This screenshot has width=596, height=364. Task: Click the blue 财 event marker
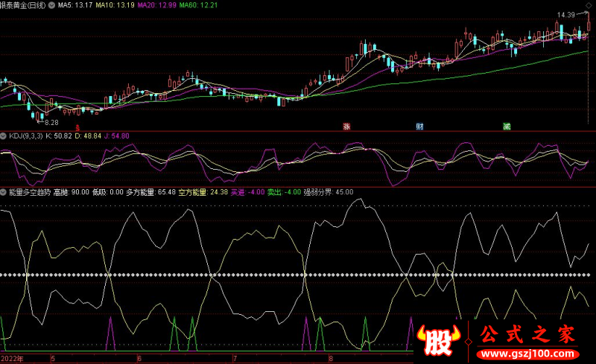pyautogui.click(x=420, y=127)
